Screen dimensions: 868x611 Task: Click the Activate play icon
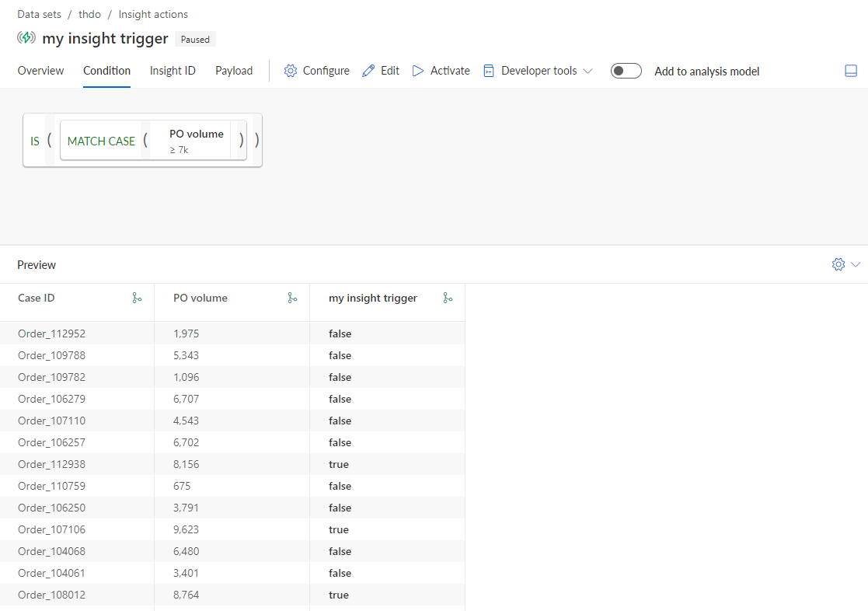(x=418, y=71)
